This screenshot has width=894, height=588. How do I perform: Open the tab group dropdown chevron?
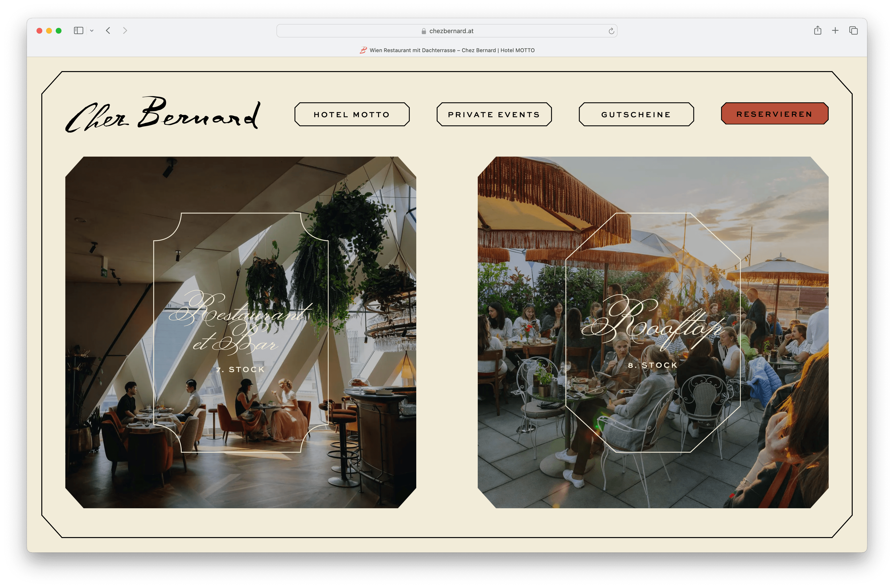[x=92, y=31]
